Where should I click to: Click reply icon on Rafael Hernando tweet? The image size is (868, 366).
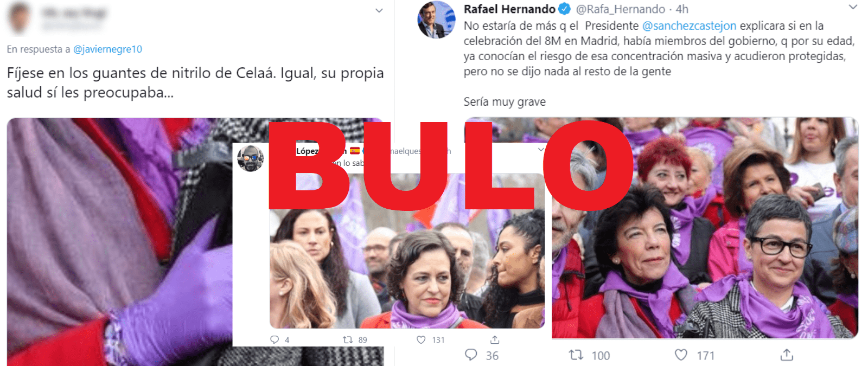(471, 355)
